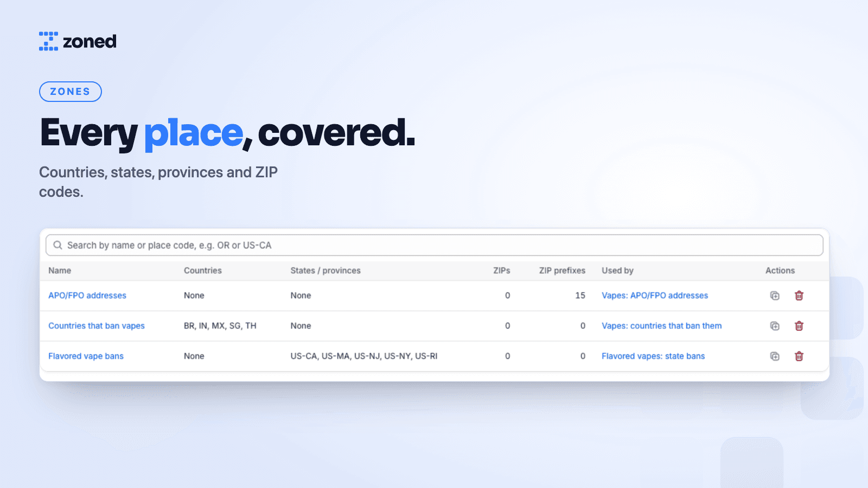Click the Countries column header
Viewport: 868px width, 488px height.
[203, 271]
